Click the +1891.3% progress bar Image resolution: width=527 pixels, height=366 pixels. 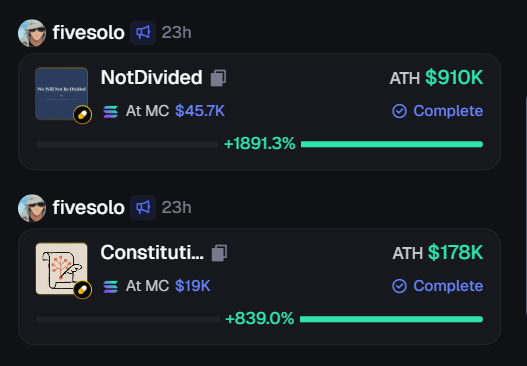tap(259, 144)
